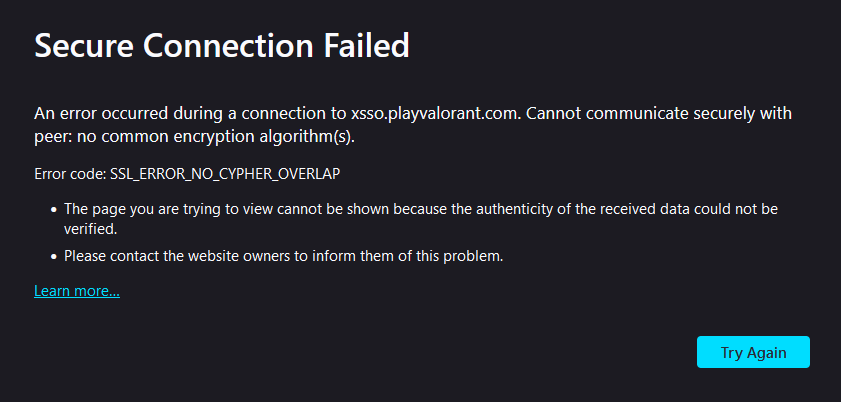Click the SSL_ERROR_NO_CYPHER_OVERLAP error code

click(225, 173)
